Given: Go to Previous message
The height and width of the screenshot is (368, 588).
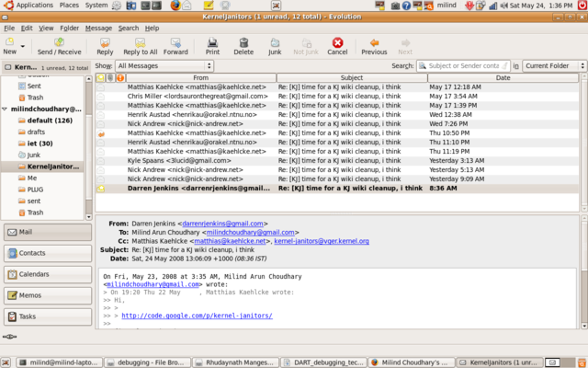Looking at the screenshot, I should (x=374, y=46).
